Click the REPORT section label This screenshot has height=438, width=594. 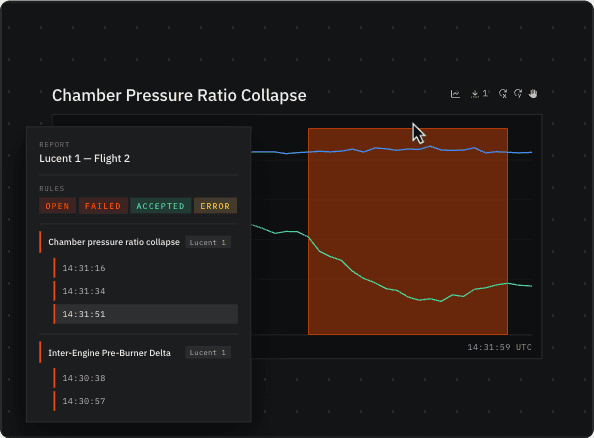pos(54,144)
